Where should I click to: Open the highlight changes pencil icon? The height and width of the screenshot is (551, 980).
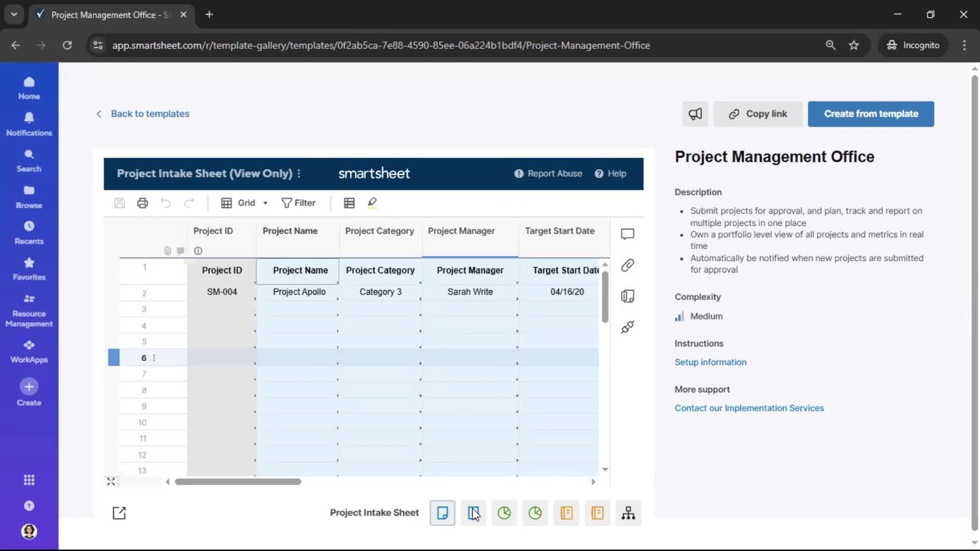(372, 203)
